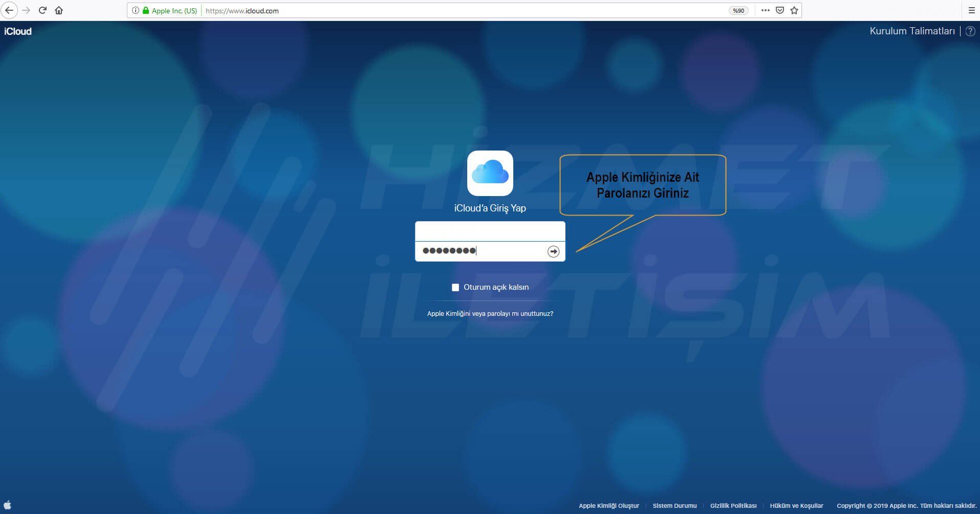Viewport: 980px width, 514px height.
Task: Reload the iCloud page
Action: 42,10
